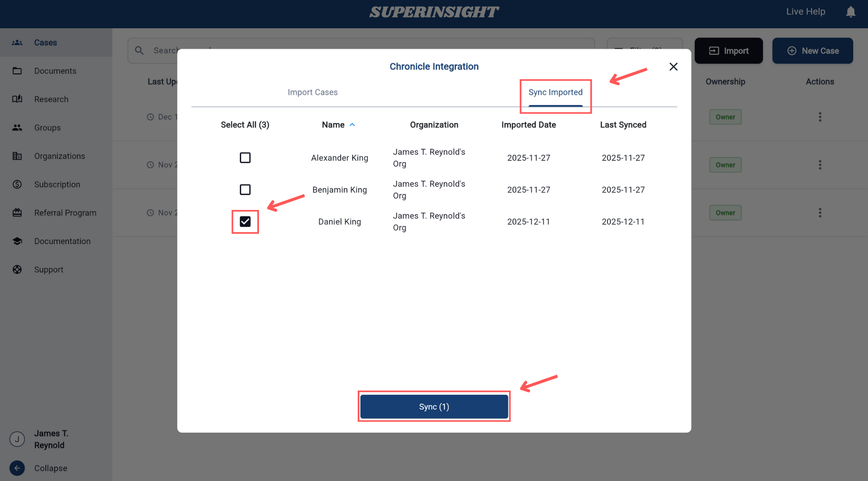The height and width of the screenshot is (481, 868).
Task: Open the Subscription settings icon
Action: pos(17,184)
